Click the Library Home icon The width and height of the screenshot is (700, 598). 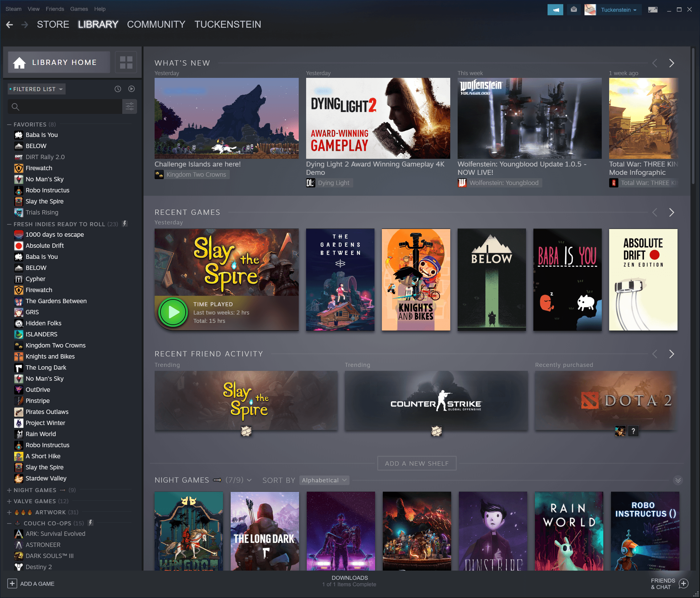coord(18,62)
